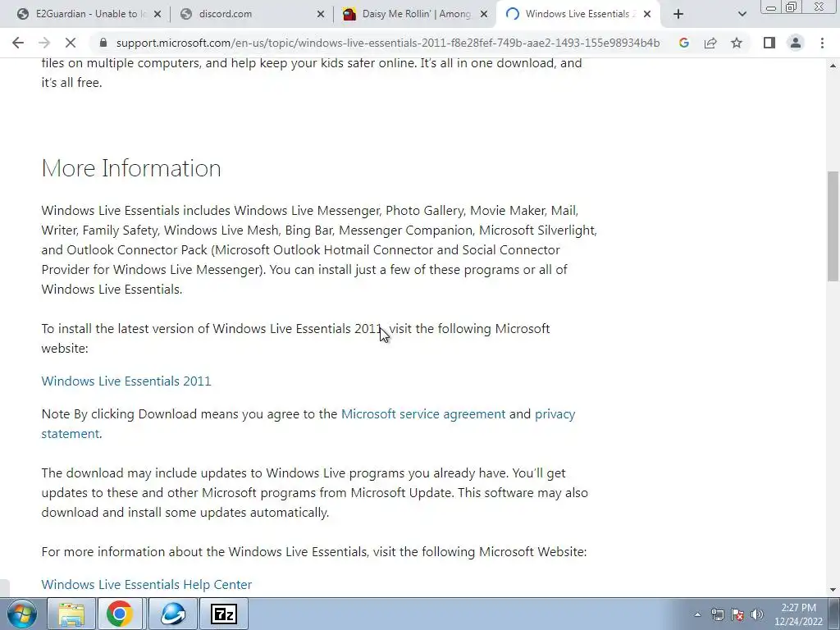The width and height of the screenshot is (840, 630).
Task: Launch Internet Explorer from the taskbar
Action: tap(172, 614)
